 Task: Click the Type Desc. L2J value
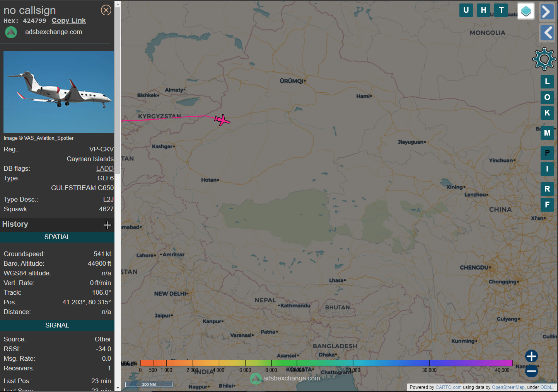click(108, 199)
